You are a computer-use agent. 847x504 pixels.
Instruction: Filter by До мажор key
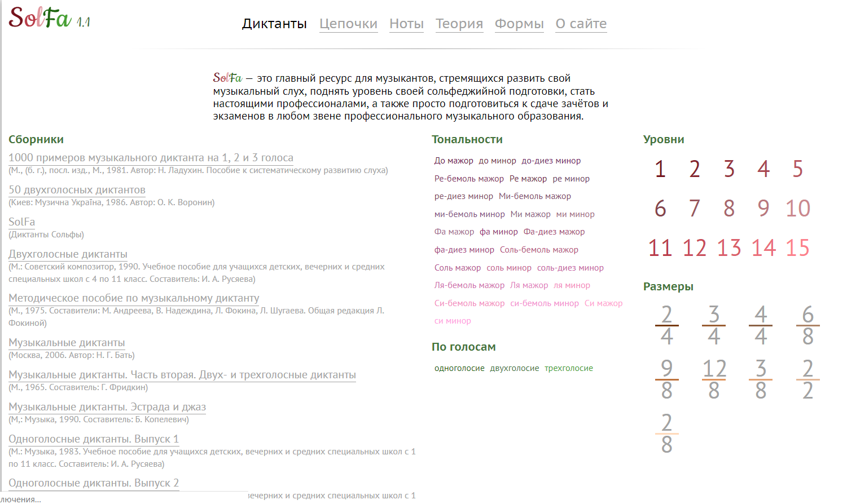454,161
